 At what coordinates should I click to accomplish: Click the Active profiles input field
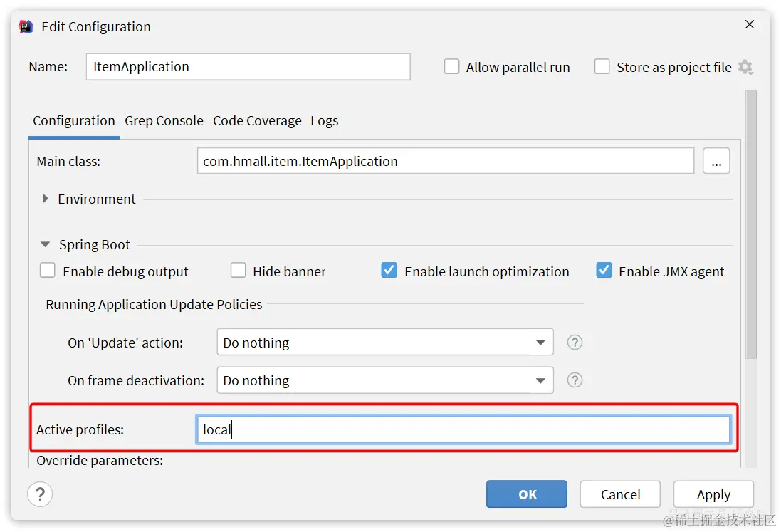pos(463,429)
